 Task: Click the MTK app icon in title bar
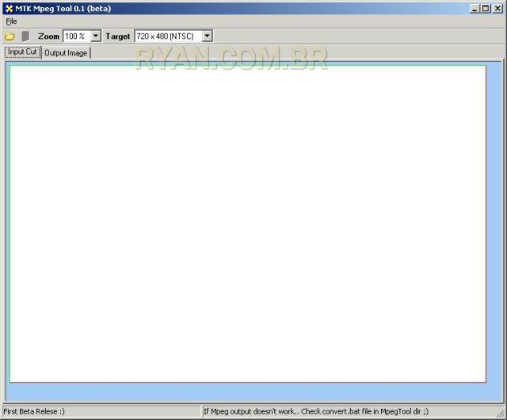[x=8, y=8]
